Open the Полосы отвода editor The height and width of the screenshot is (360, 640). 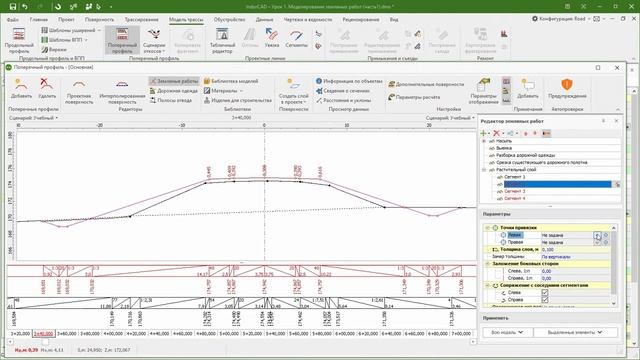(171, 100)
